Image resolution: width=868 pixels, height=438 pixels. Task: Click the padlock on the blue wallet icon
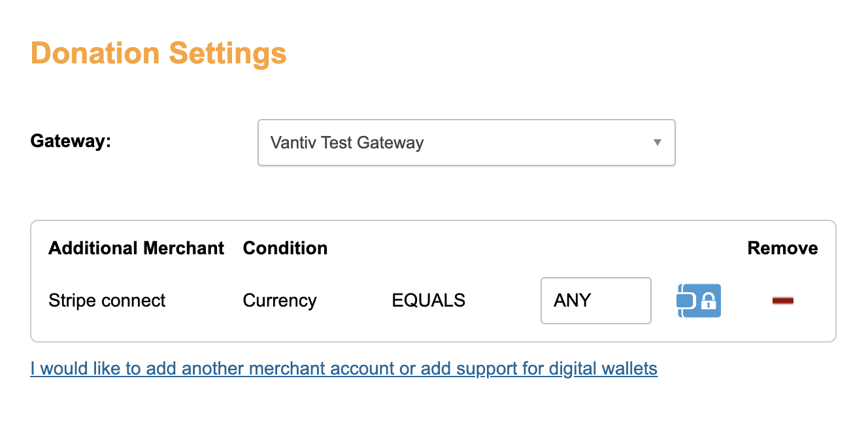(x=709, y=303)
